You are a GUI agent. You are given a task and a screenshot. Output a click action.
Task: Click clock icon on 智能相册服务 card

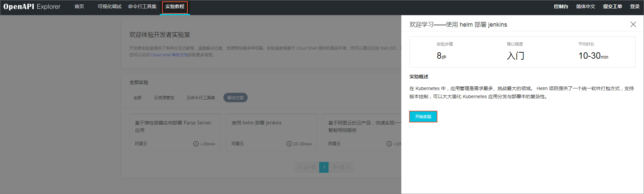(389, 144)
